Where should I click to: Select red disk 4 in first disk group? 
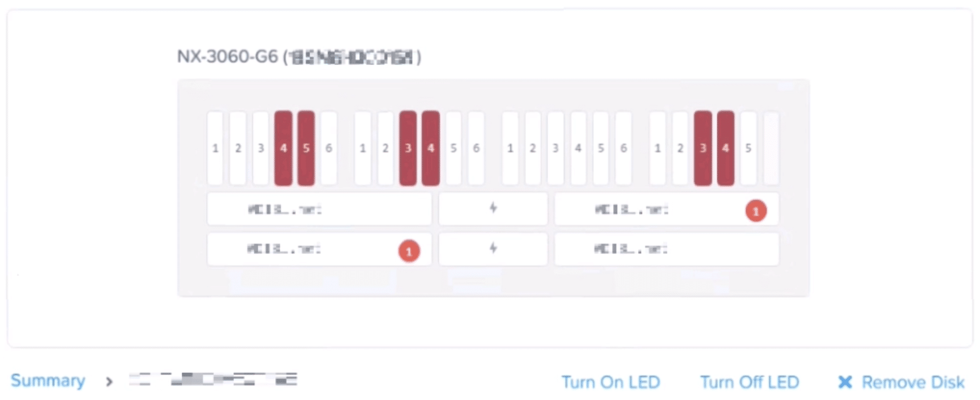point(284,148)
